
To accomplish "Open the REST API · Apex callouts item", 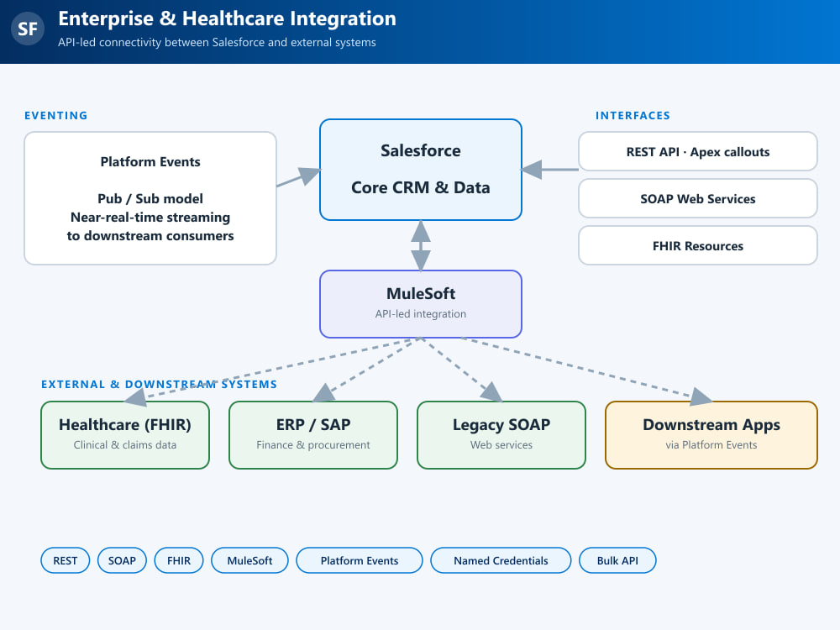I will point(697,151).
